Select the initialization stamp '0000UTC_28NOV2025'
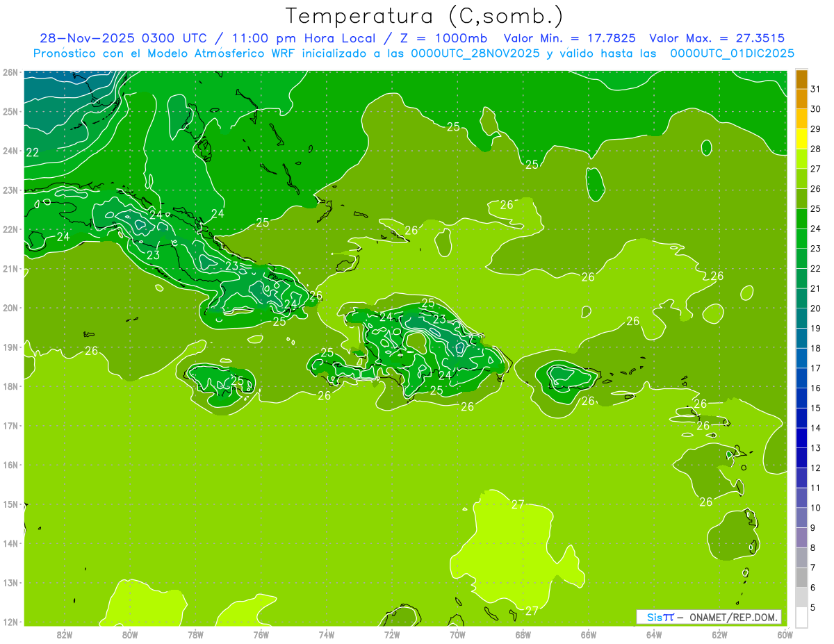834x644 pixels. (x=476, y=53)
